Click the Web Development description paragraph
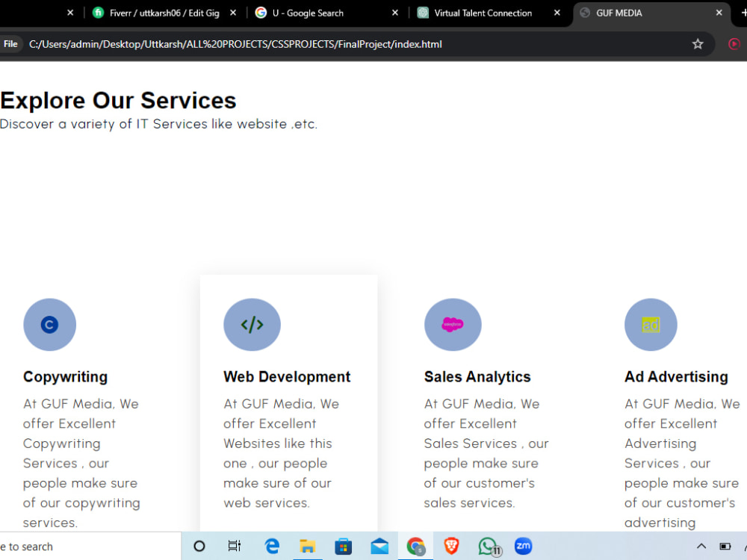 (281, 453)
